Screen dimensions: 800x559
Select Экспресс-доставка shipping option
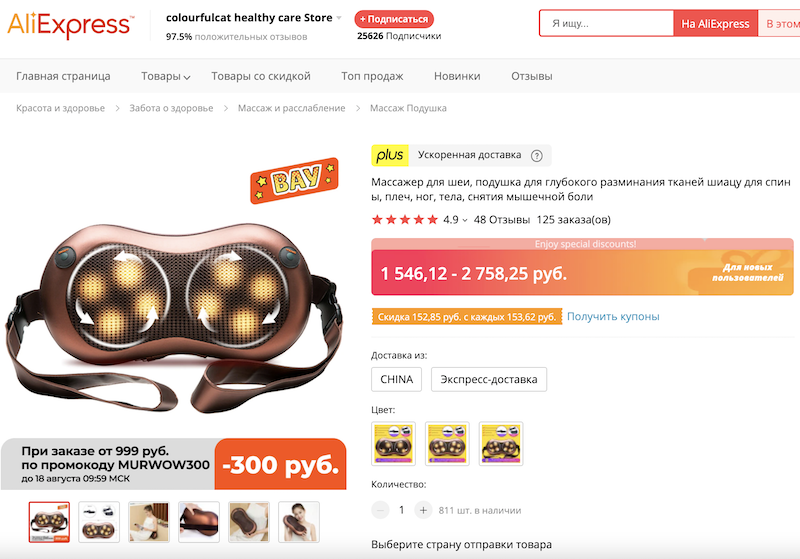click(489, 379)
